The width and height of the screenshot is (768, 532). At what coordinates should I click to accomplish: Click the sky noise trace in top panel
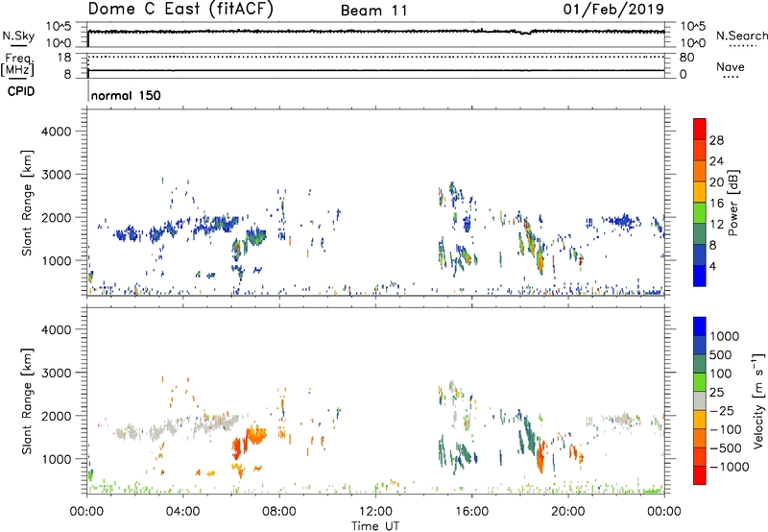[375, 32]
